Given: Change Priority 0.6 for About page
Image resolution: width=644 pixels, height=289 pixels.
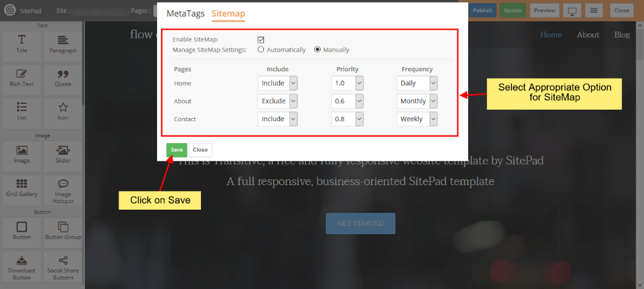Looking at the screenshot, I should click(x=347, y=101).
